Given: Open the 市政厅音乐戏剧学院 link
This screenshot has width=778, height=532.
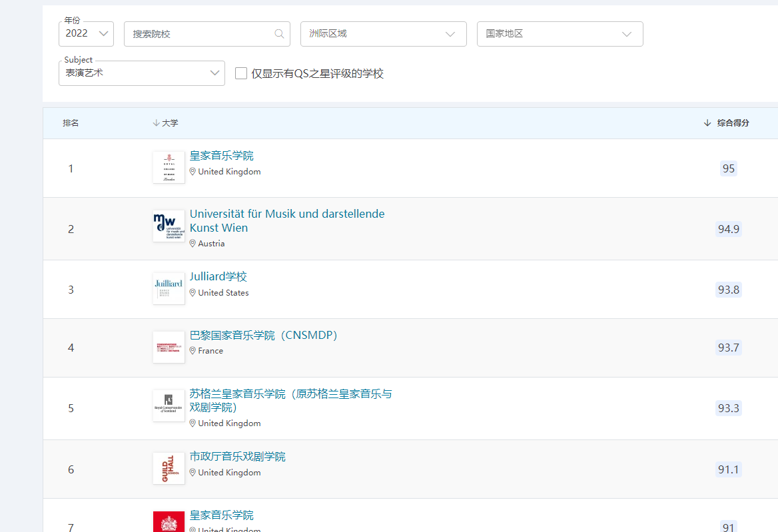Looking at the screenshot, I should click(x=238, y=457).
